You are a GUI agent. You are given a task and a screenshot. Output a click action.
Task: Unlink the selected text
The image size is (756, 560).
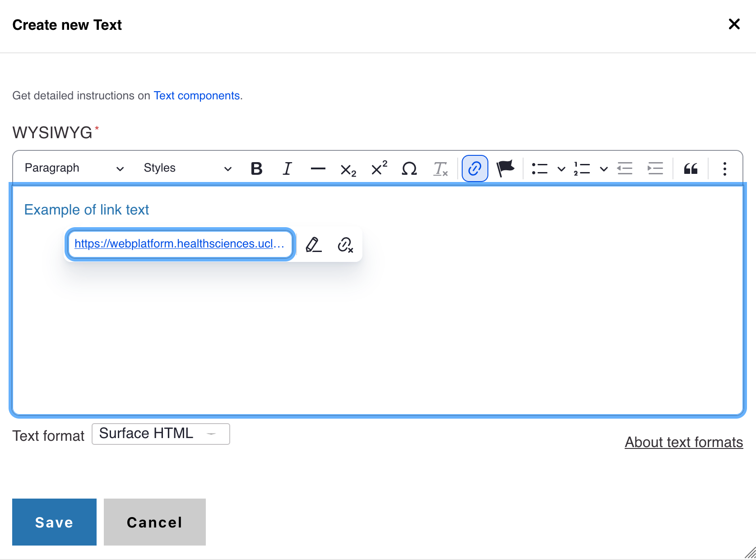click(x=345, y=244)
